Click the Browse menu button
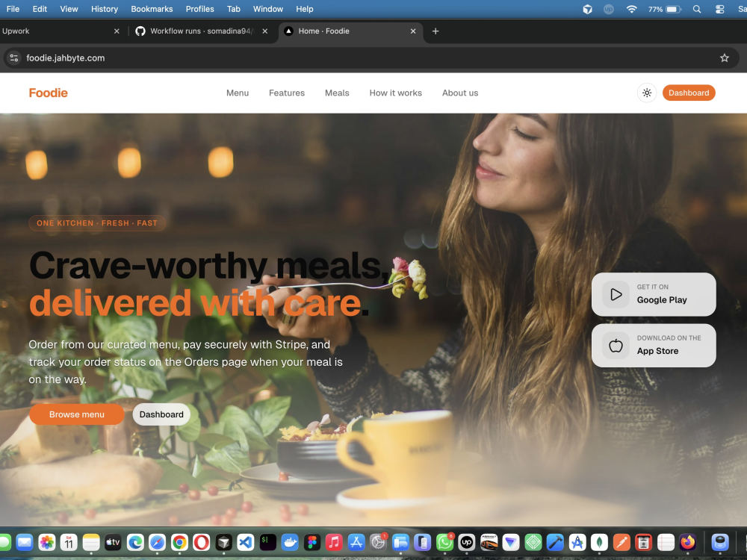The width and height of the screenshot is (747, 560). pos(77,414)
